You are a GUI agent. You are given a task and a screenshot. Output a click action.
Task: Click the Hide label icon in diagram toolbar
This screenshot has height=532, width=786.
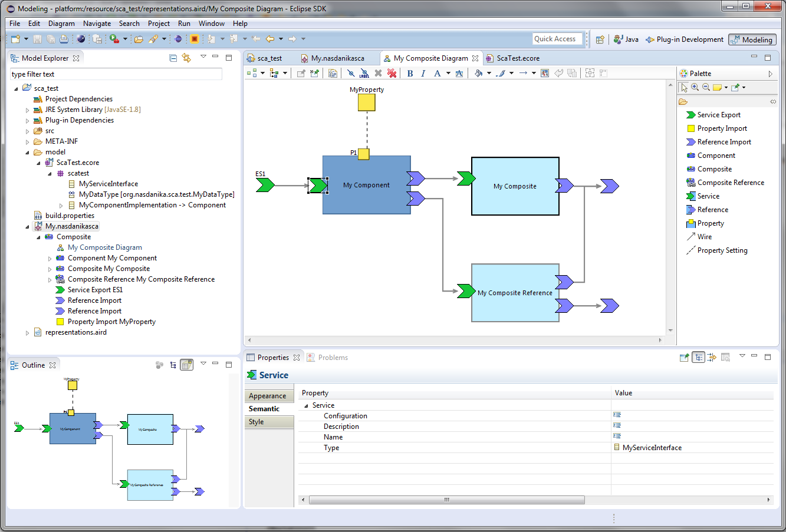tap(364, 73)
